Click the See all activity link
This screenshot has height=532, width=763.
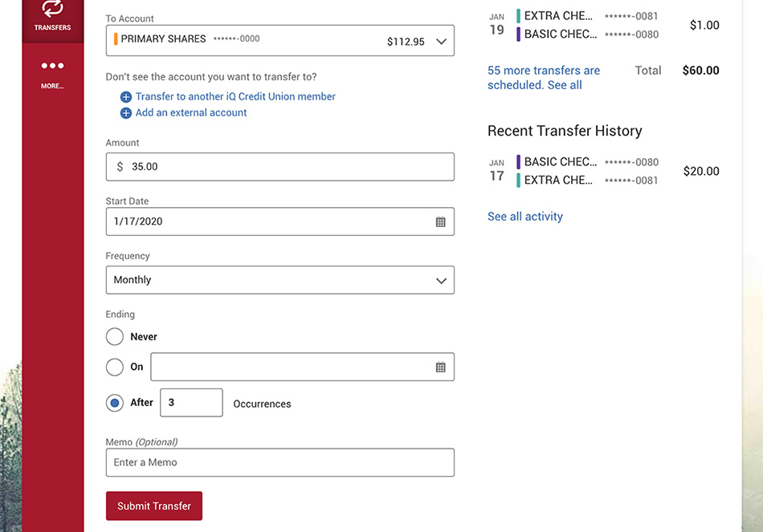coord(525,217)
